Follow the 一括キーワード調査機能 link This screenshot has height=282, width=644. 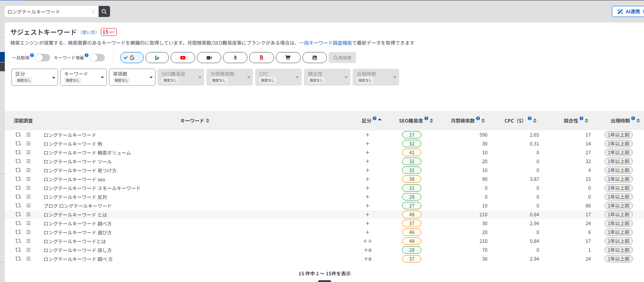325,43
